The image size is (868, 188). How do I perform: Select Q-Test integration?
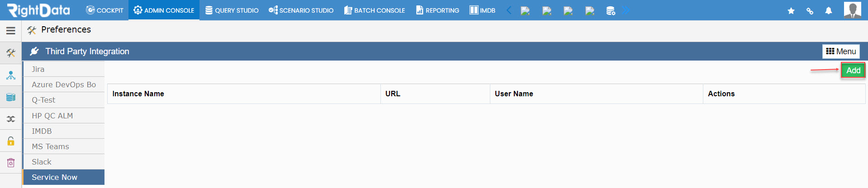[64, 100]
